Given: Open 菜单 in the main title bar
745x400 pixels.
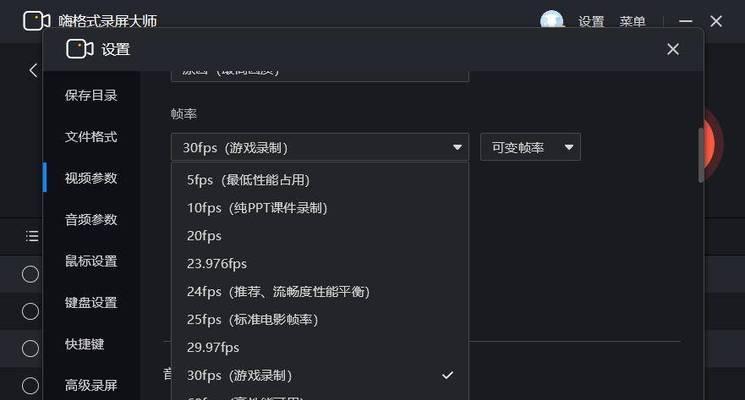Looking at the screenshot, I should 632,21.
